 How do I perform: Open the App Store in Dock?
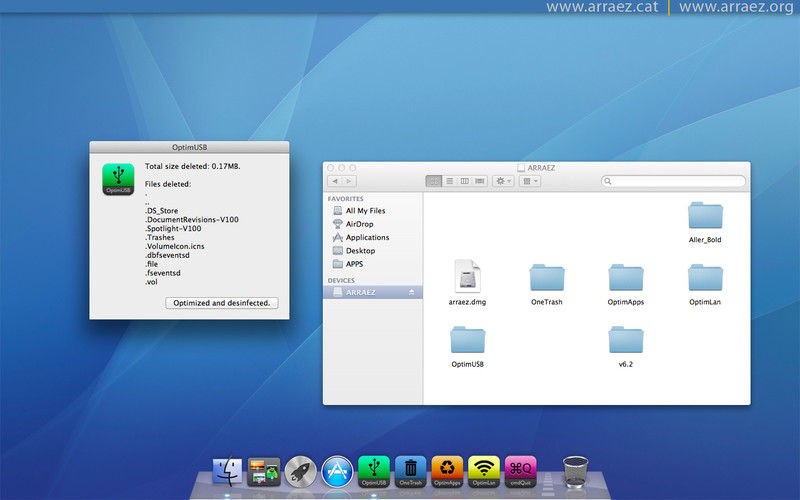[337, 471]
